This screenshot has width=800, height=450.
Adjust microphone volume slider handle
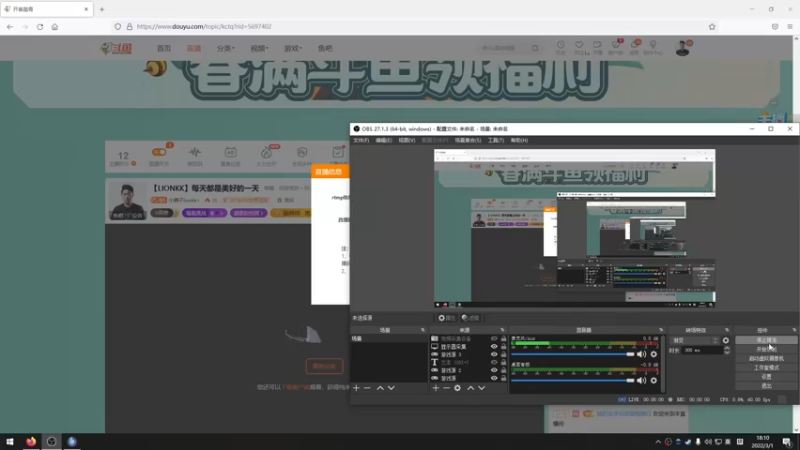pyautogui.click(x=631, y=354)
